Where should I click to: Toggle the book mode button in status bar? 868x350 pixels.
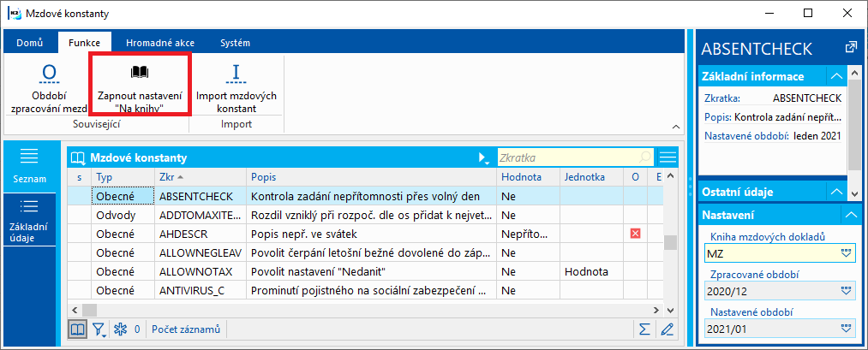click(x=78, y=329)
